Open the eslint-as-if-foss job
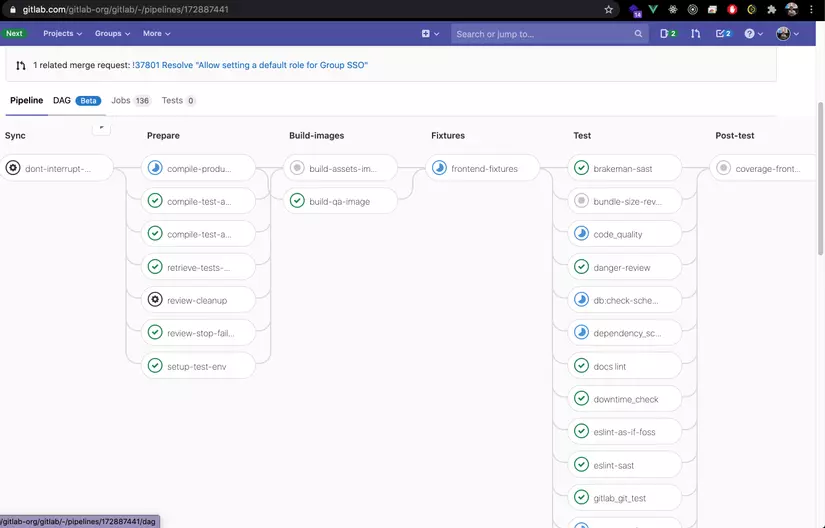The height and width of the screenshot is (528, 825). (625, 431)
